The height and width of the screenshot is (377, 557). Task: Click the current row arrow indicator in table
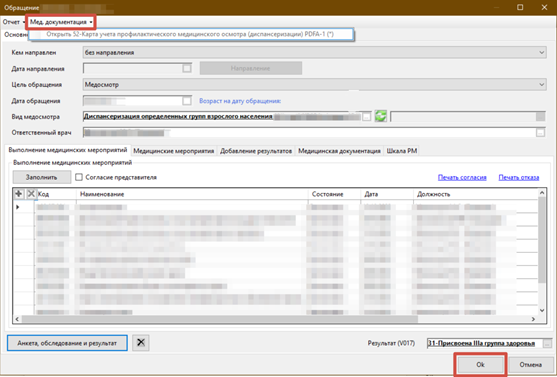(17, 207)
